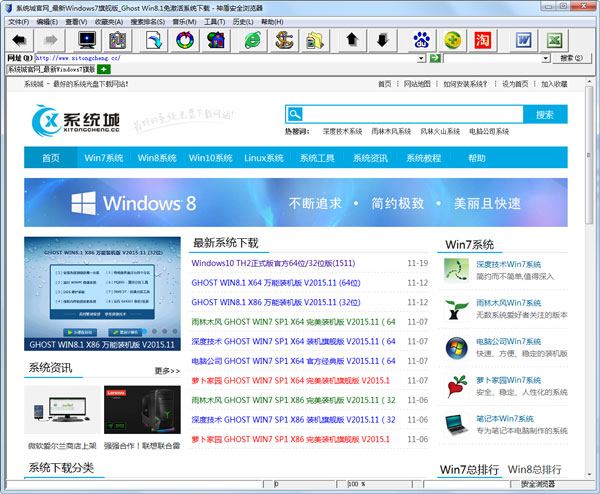Click magnifier icon in site search box
This screenshot has height=494, width=600.
click(x=295, y=114)
